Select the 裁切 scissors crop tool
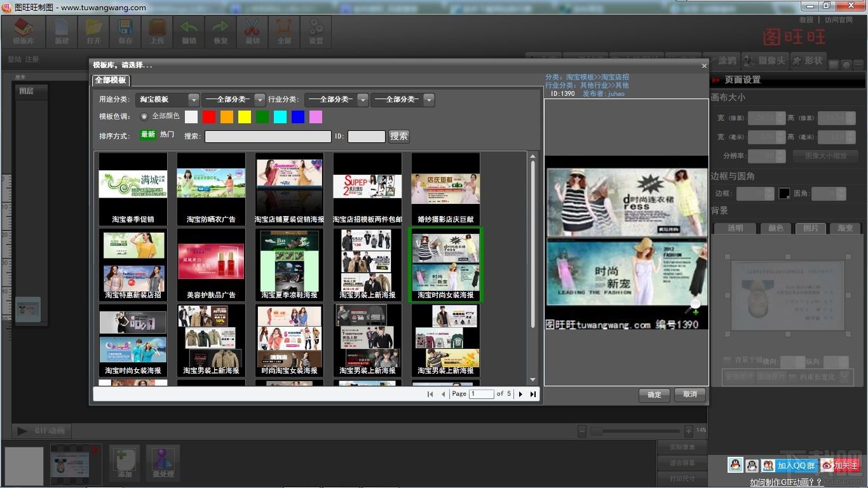The width and height of the screenshot is (868, 488). click(252, 31)
